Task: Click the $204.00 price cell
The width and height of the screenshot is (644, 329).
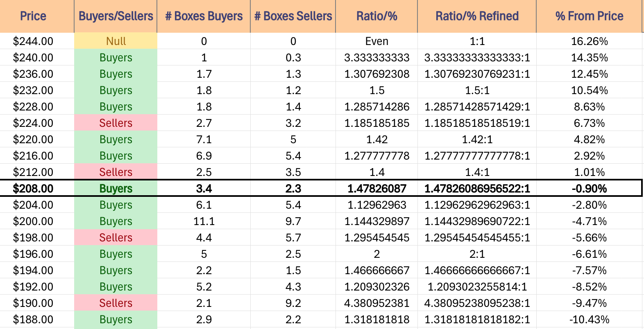Action: pos(37,205)
